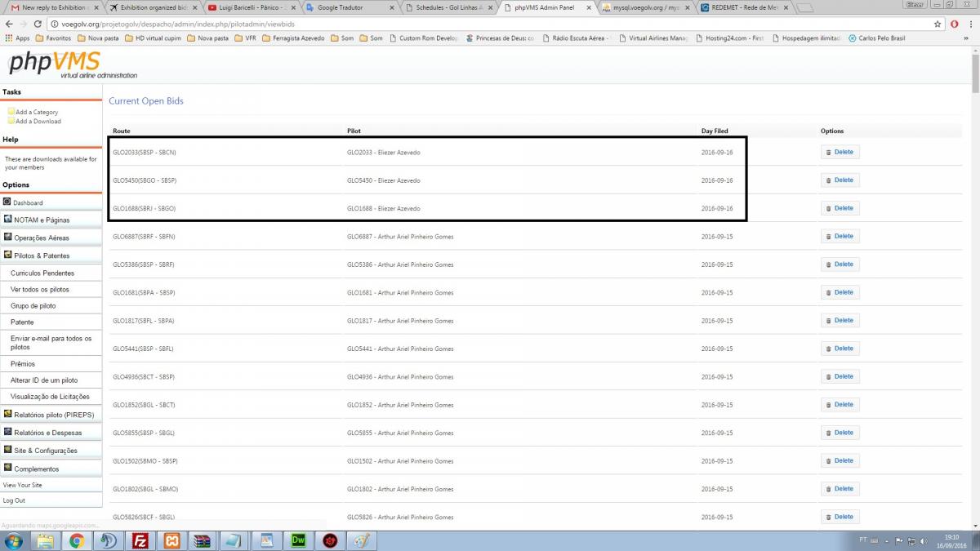Close the Google Tradutor tab
The image size is (980, 551).
click(392, 7)
